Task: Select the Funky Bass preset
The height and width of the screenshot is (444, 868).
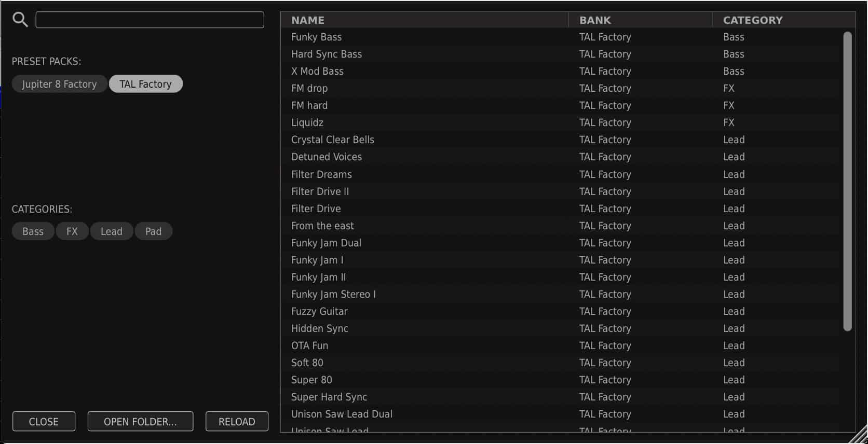Action: pyautogui.click(x=316, y=37)
